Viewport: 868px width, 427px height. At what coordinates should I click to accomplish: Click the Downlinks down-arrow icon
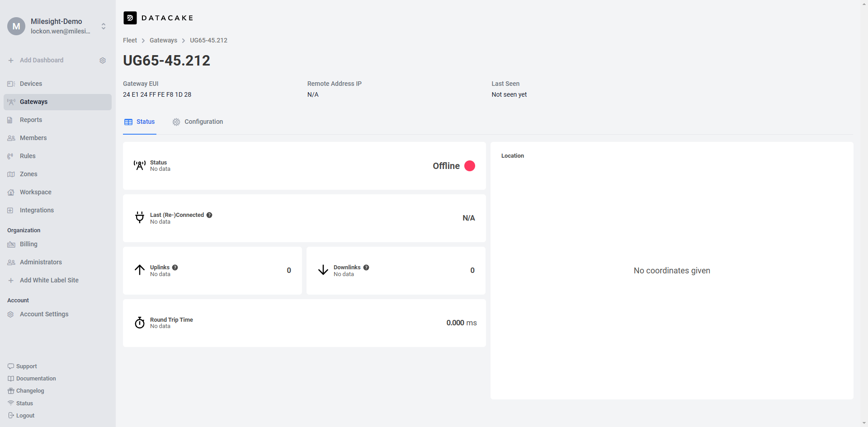[323, 270]
